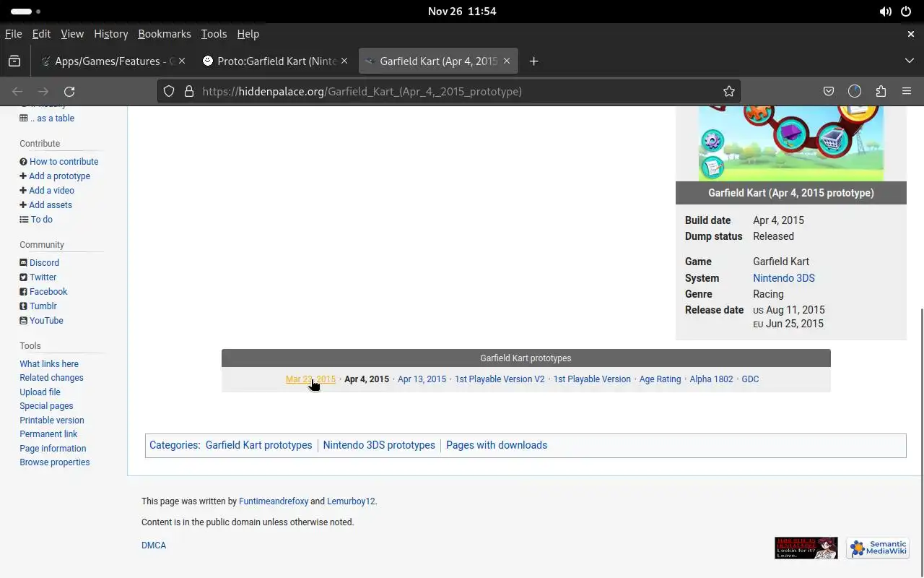Open the system volume icon

point(885,12)
